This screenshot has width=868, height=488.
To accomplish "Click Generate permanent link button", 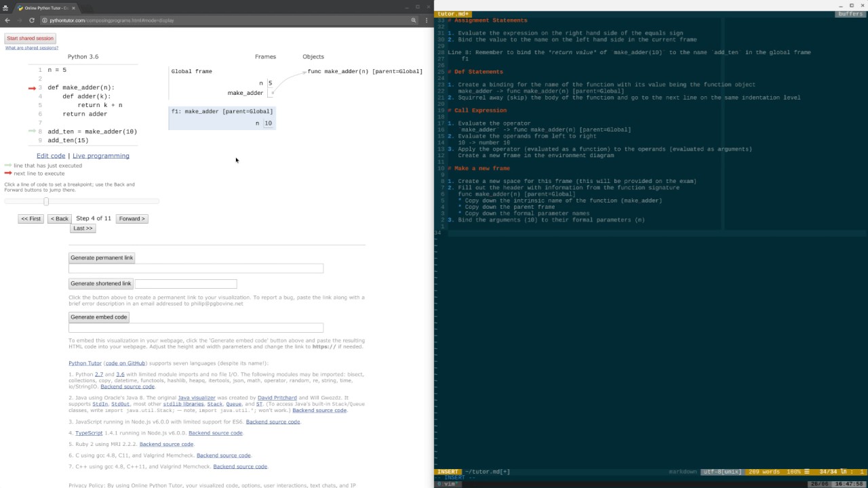I will point(102,258).
